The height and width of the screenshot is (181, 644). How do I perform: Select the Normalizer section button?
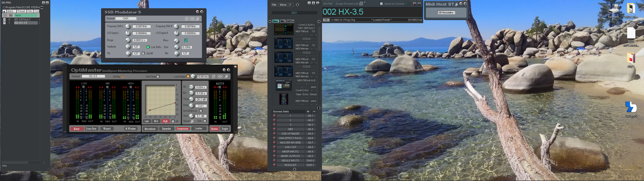point(150,129)
